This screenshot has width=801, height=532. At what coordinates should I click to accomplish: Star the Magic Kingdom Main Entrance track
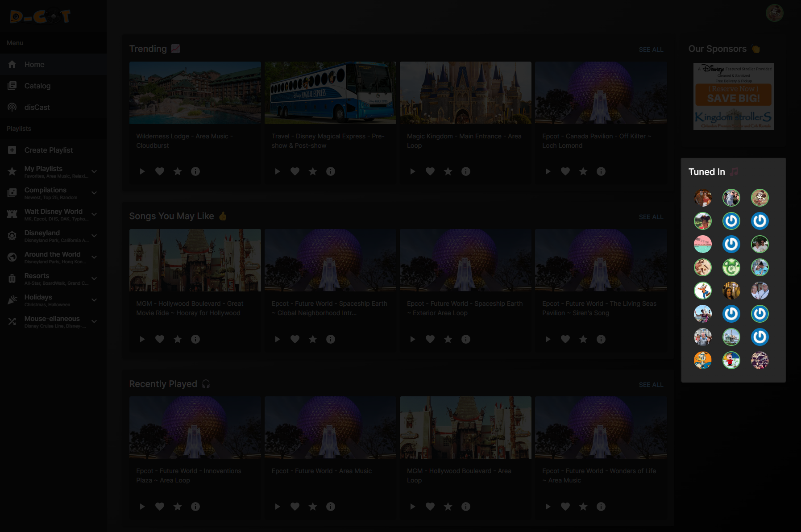pyautogui.click(x=448, y=171)
